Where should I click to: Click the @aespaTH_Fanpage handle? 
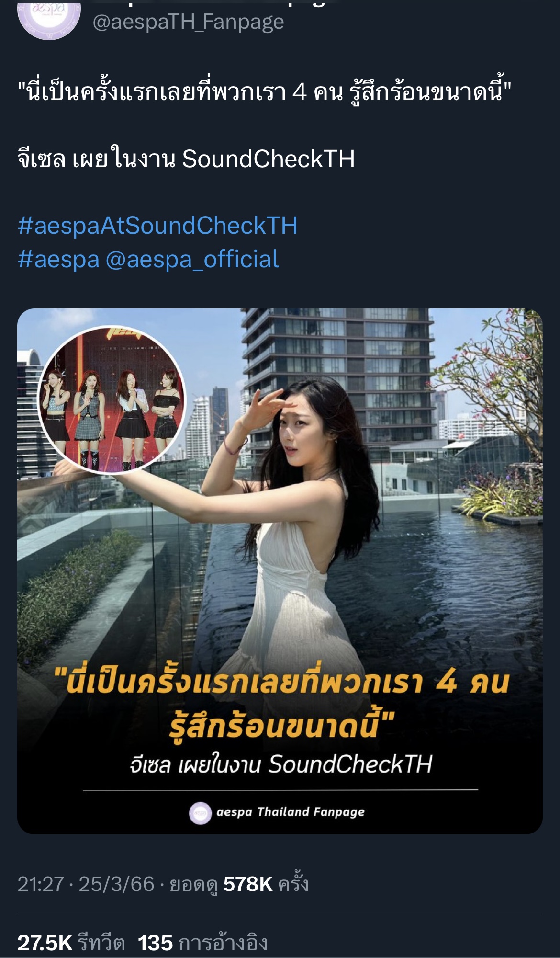coord(188,22)
